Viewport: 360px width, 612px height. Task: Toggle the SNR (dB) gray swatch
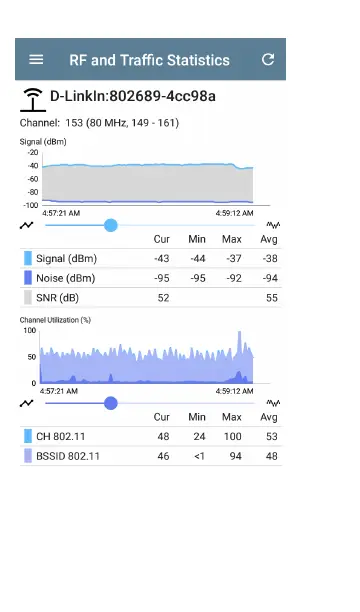[x=28, y=297]
